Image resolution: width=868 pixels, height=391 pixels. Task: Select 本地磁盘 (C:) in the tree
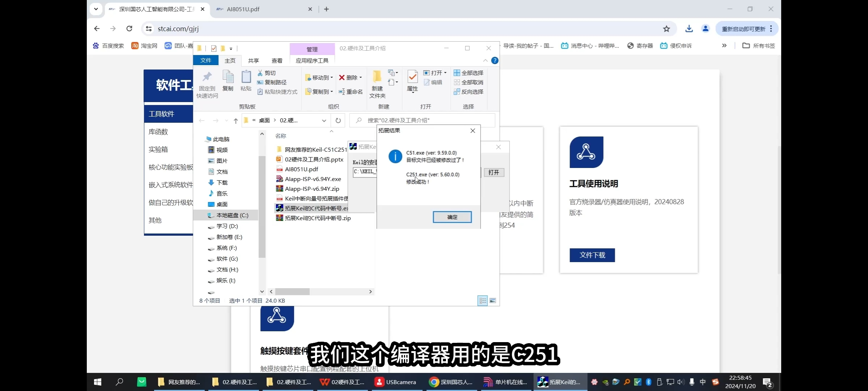(228, 215)
